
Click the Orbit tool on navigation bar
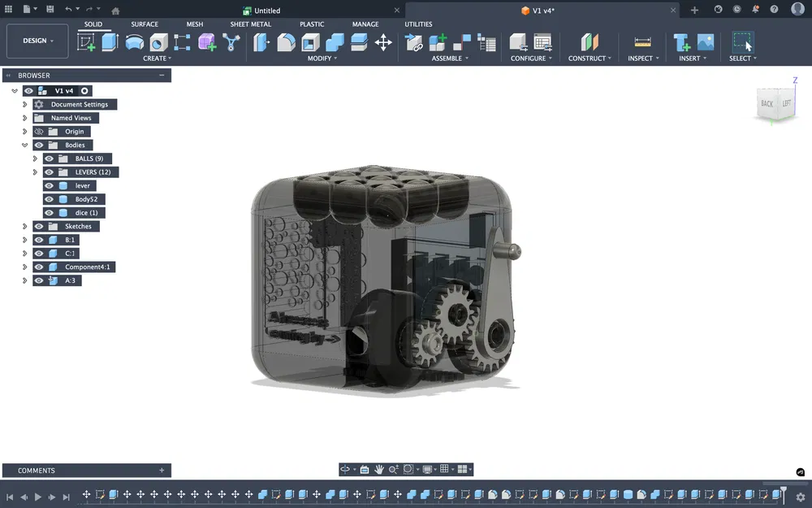[x=346, y=469]
